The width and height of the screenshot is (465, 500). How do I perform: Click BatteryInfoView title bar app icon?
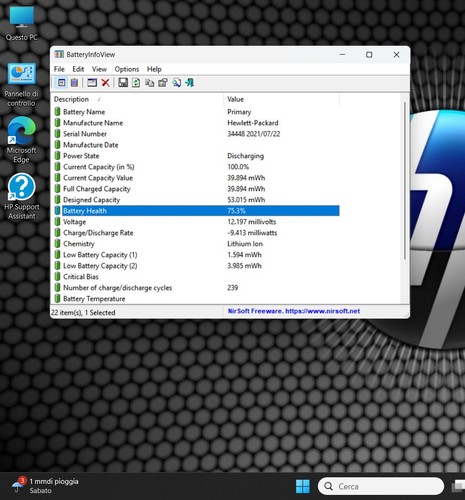click(x=59, y=54)
